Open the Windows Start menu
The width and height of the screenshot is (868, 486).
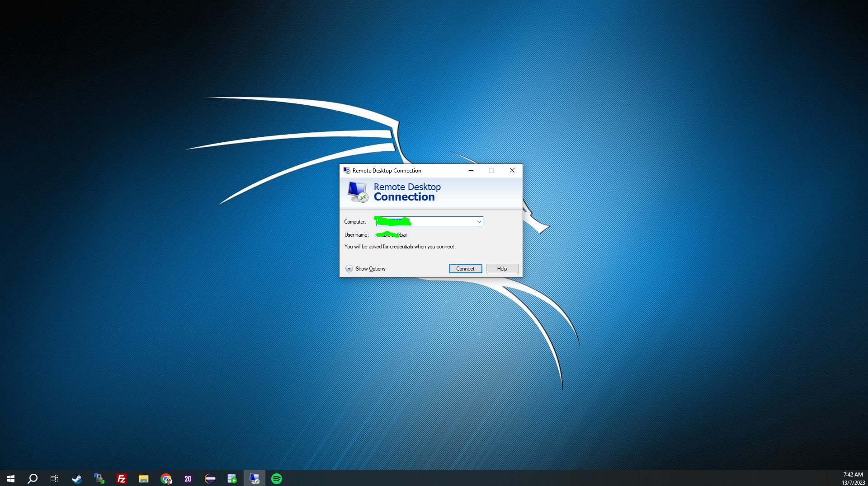[x=11, y=478]
